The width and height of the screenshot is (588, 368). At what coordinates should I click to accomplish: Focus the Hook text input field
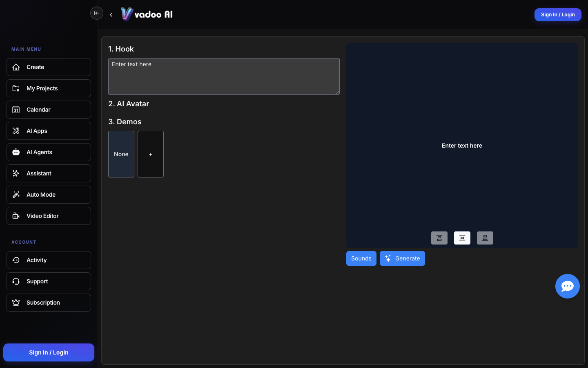pyautogui.click(x=224, y=76)
